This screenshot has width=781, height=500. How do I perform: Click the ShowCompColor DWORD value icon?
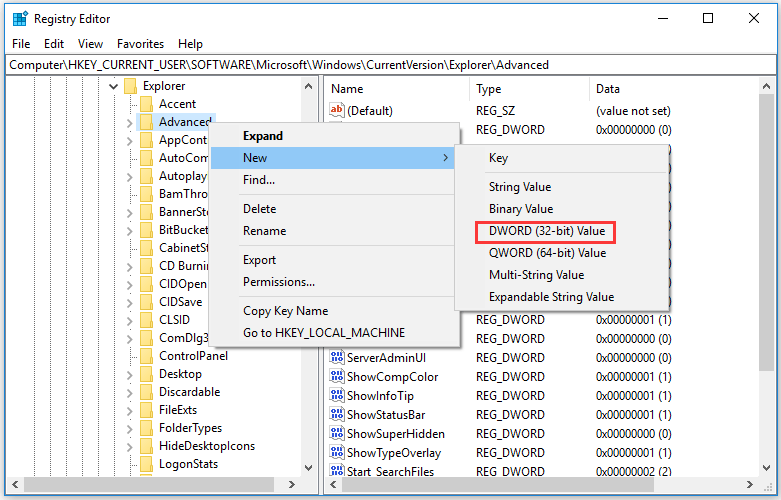(337, 376)
